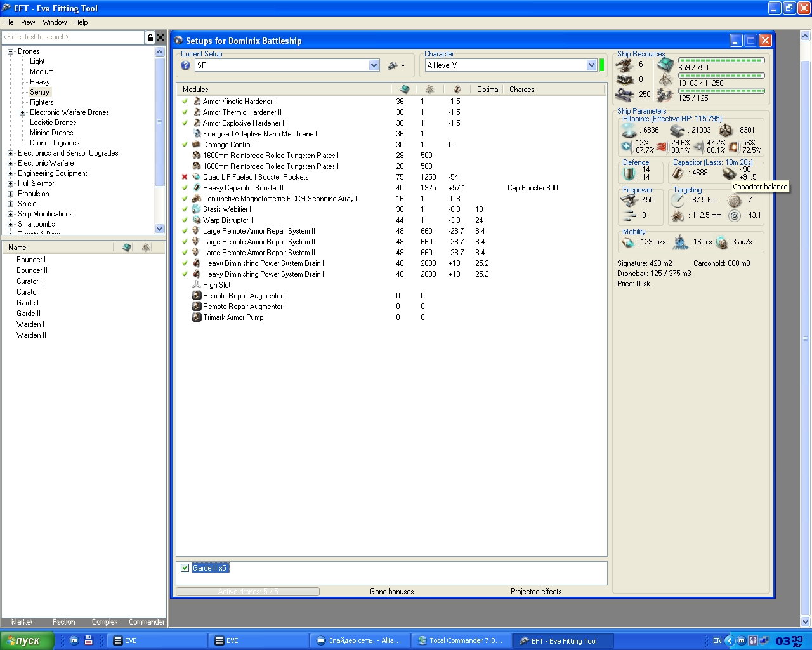This screenshot has width=812, height=650.
Task: Expand the Ship Modifications tree node
Action: [x=10, y=214]
